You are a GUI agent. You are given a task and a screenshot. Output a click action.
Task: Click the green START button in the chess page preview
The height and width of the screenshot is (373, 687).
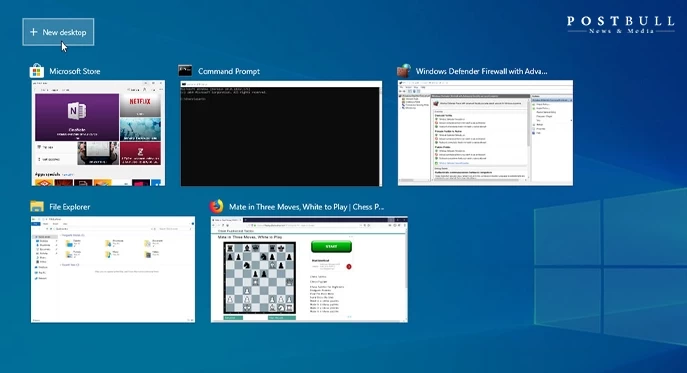(x=331, y=246)
